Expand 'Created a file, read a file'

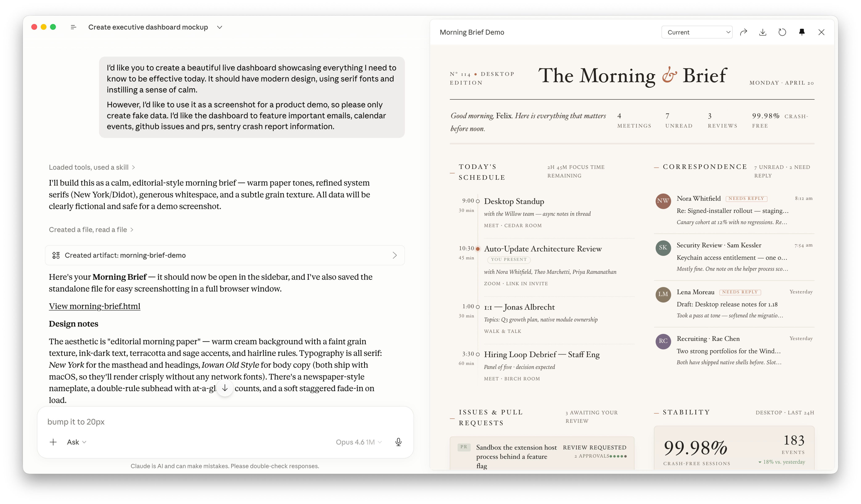pyautogui.click(x=91, y=230)
